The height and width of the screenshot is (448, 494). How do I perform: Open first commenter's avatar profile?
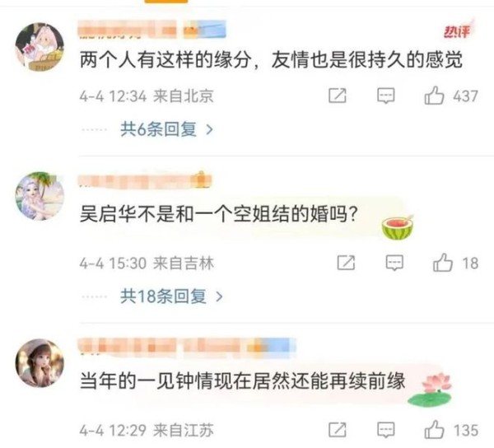point(40,47)
